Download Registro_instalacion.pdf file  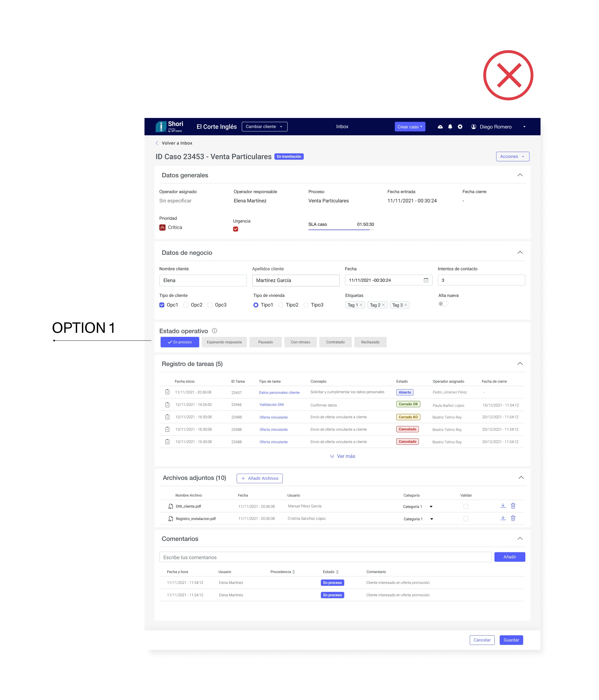click(503, 518)
